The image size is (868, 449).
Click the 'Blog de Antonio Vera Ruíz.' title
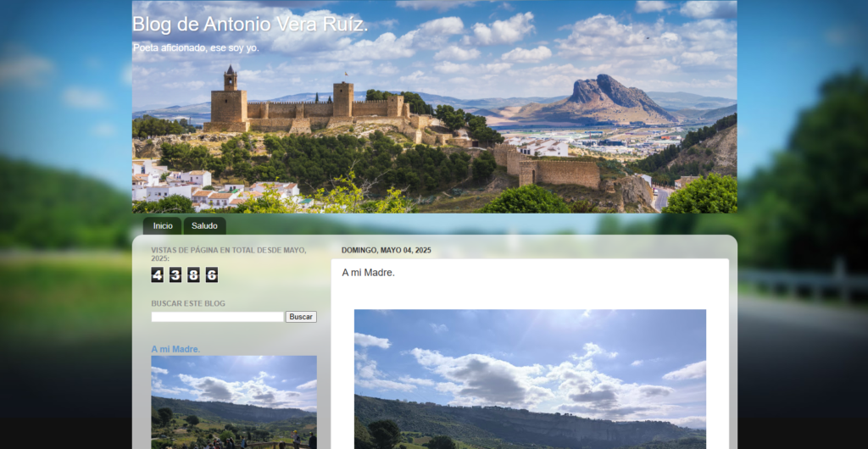pos(250,25)
